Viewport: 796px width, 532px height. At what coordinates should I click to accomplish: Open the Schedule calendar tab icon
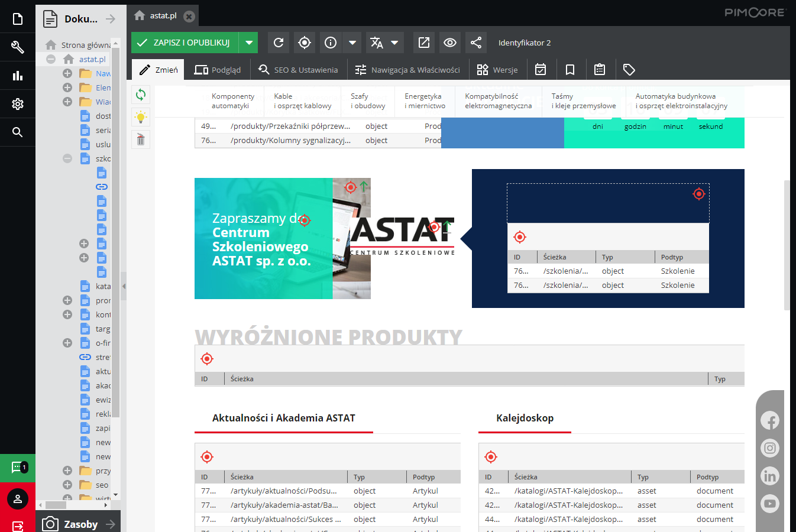[x=541, y=70]
